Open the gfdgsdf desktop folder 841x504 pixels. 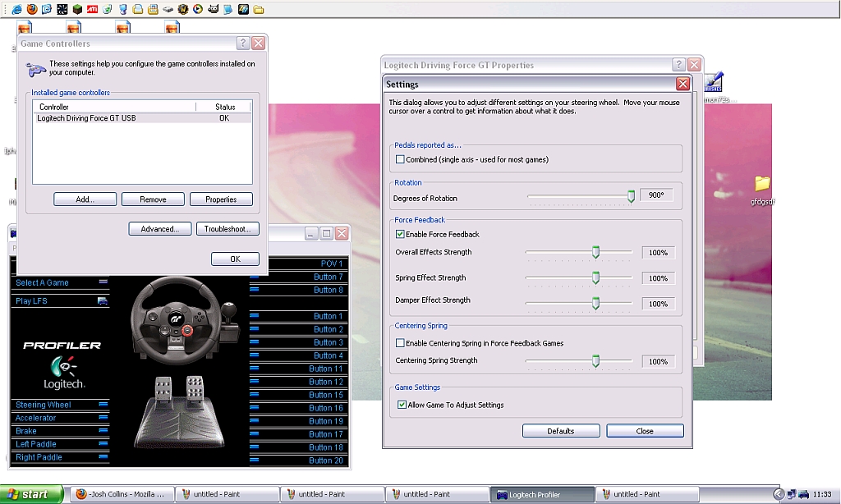(x=762, y=190)
